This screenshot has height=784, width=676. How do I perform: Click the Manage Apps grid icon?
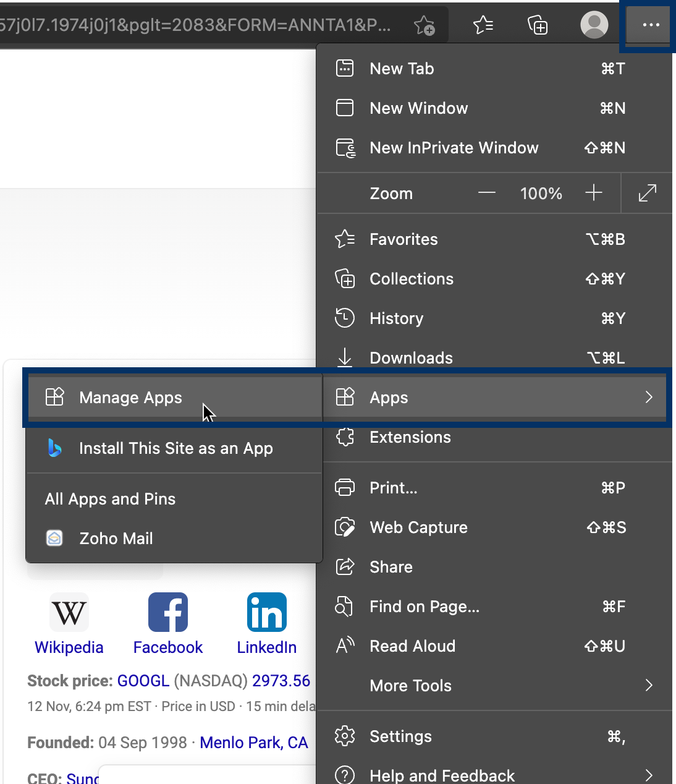coord(54,396)
